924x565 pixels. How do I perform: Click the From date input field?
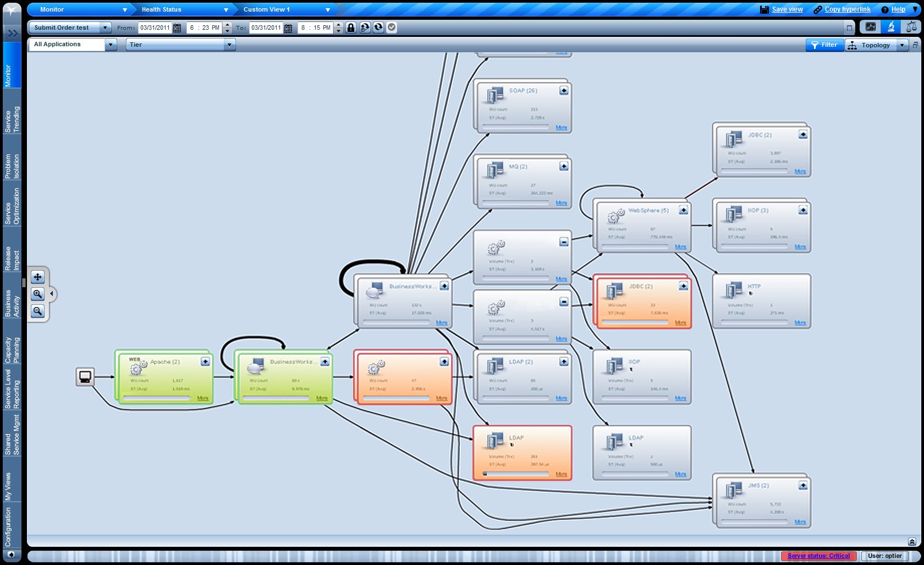pyautogui.click(x=155, y=28)
